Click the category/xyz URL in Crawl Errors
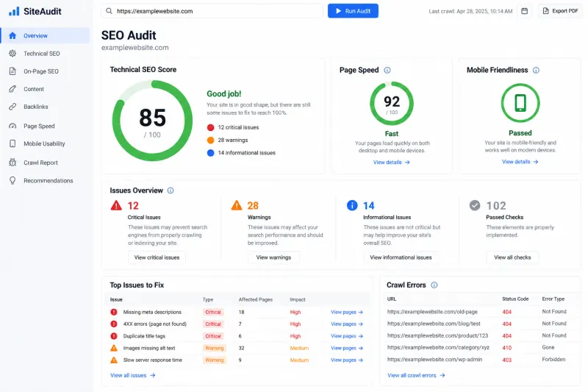 (438, 347)
